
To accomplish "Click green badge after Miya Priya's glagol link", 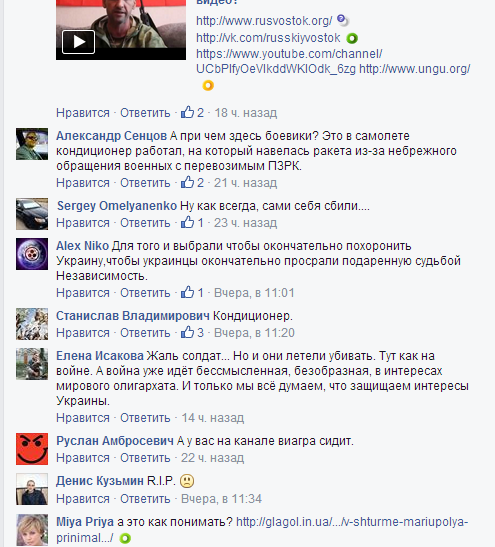I will pos(125,538).
